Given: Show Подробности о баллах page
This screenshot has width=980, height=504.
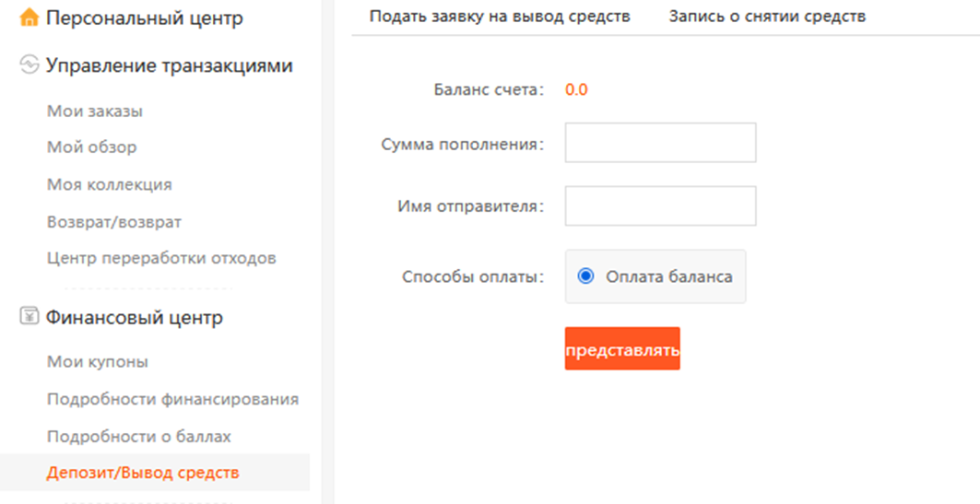Looking at the screenshot, I should [139, 436].
